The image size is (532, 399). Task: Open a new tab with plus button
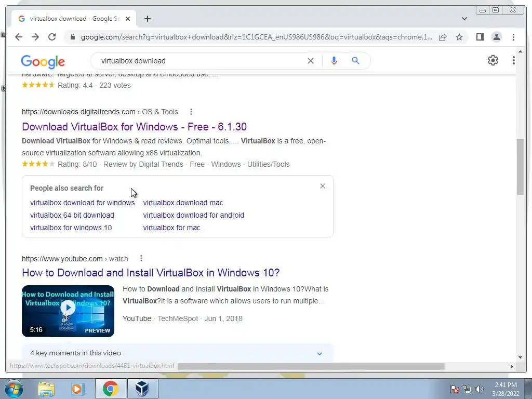[147, 19]
